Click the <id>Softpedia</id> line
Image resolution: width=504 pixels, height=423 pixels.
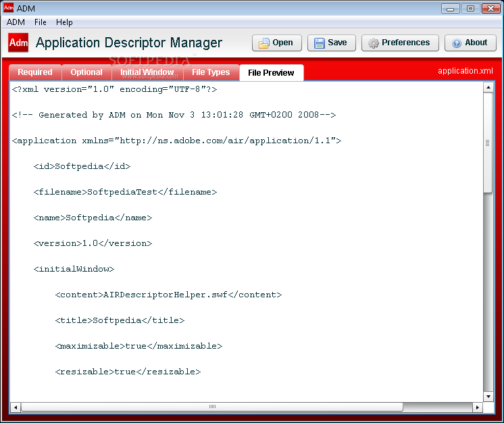click(82, 166)
